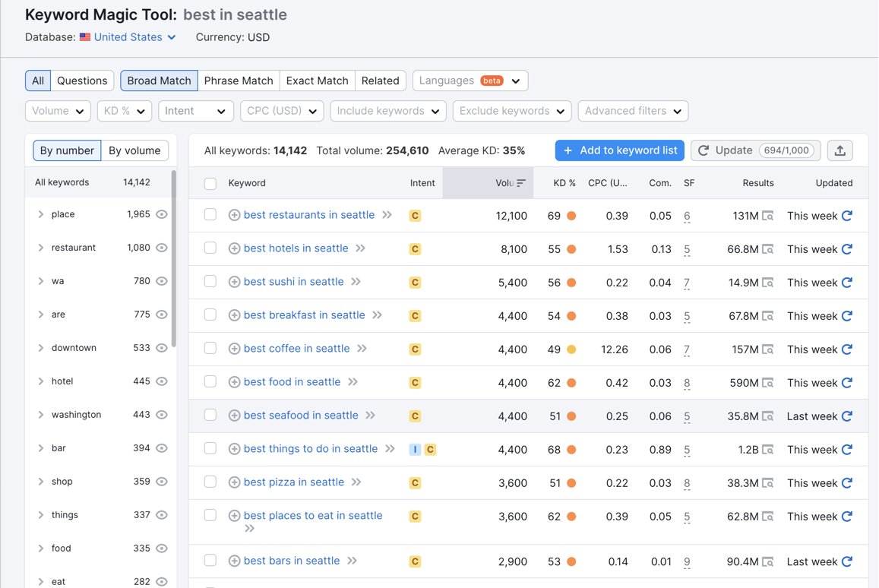Open SERP features count for best bars
879x588 pixels.
[687, 561]
